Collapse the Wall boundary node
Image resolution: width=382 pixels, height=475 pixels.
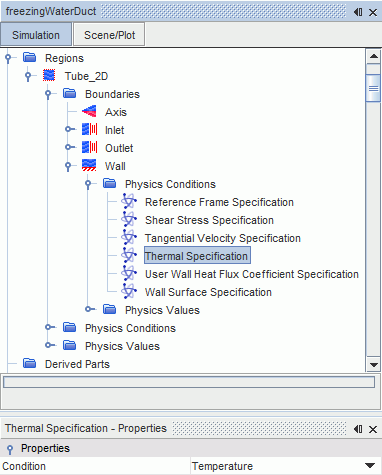68,166
